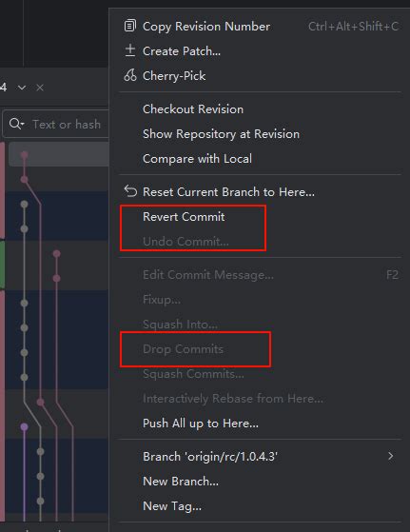
Task: Click the Create Patch plus-minus icon
Action: 130,50
